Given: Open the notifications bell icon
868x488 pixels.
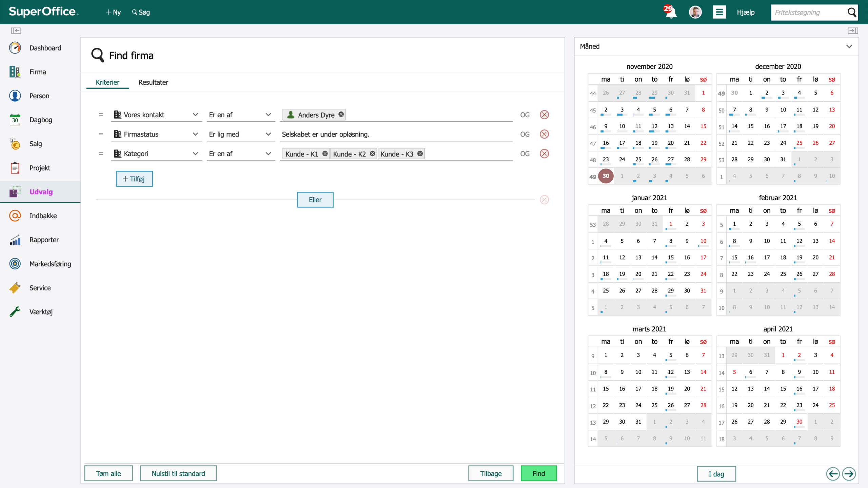Looking at the screenshot, I should click(x=670, y=12).
